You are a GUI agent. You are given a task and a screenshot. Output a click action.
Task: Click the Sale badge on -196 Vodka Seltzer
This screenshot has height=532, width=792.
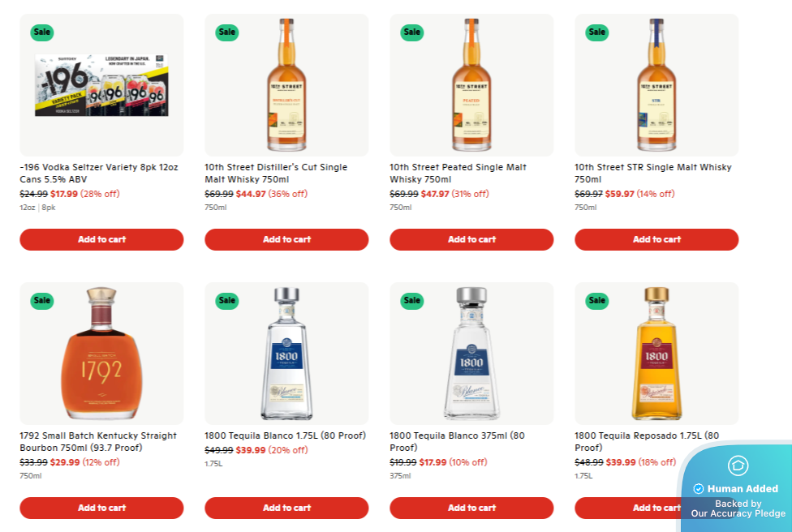42,32
